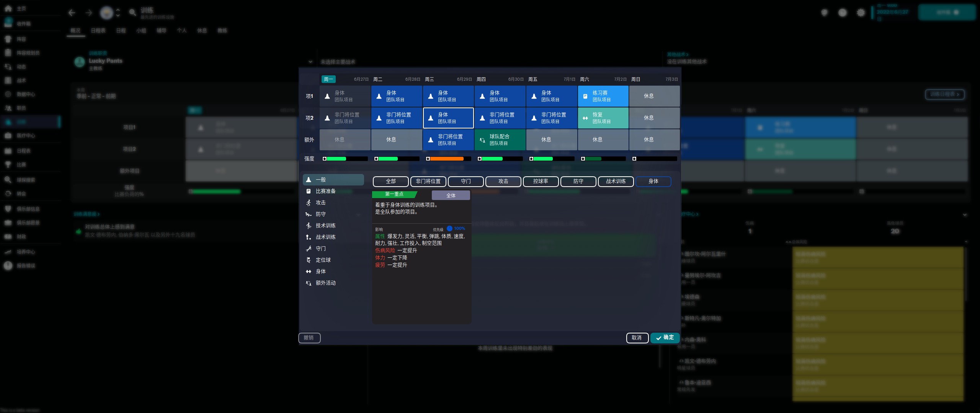980x413 pixels.
Task: Click the 取消 cancel button
Action: (637, 338)
